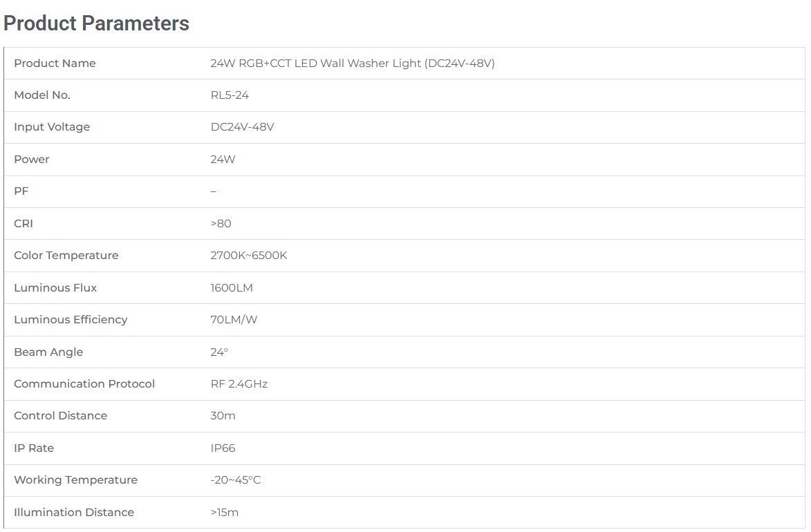Click the Power value 24W
Image resolution: width=811 pixels, height=532 pixels.
pyautogui.click(x=223, y=159)
